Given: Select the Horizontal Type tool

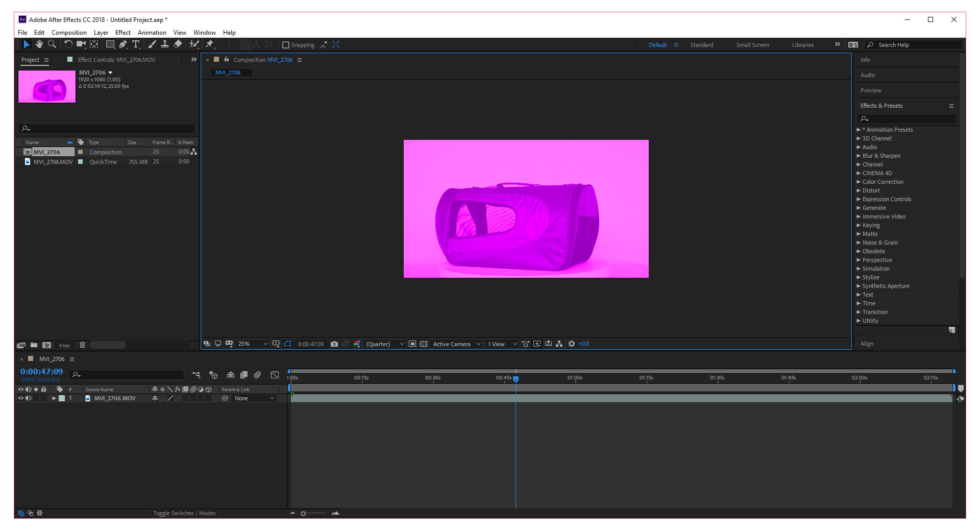Looking at the screenshot, I should click(136, 44).
